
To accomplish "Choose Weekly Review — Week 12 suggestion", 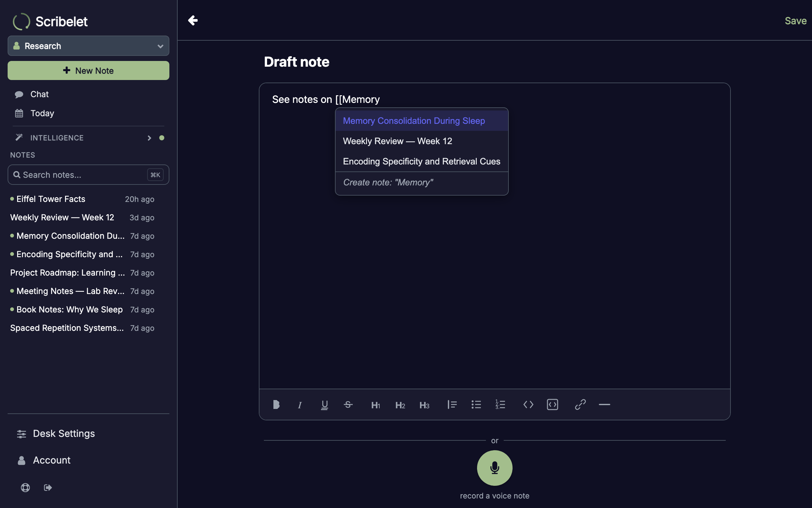I will [x=422, y=141].
